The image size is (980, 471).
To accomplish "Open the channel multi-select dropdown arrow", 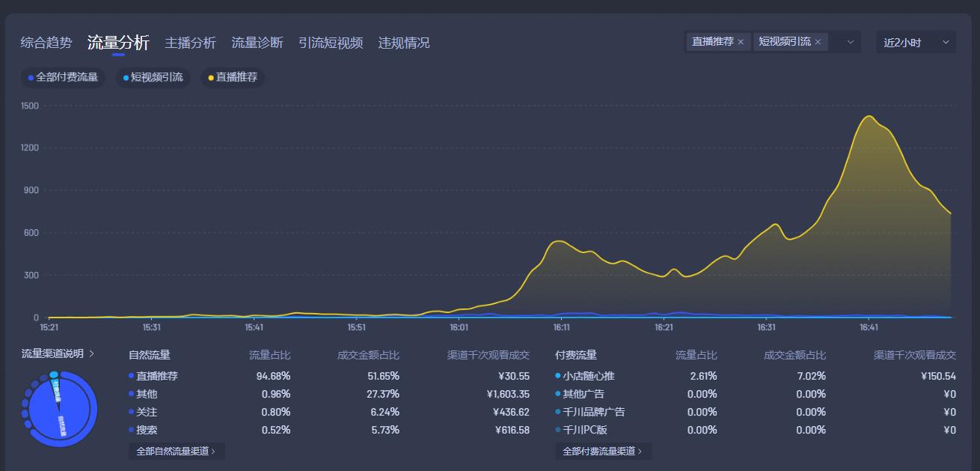I will pos(850,42).
